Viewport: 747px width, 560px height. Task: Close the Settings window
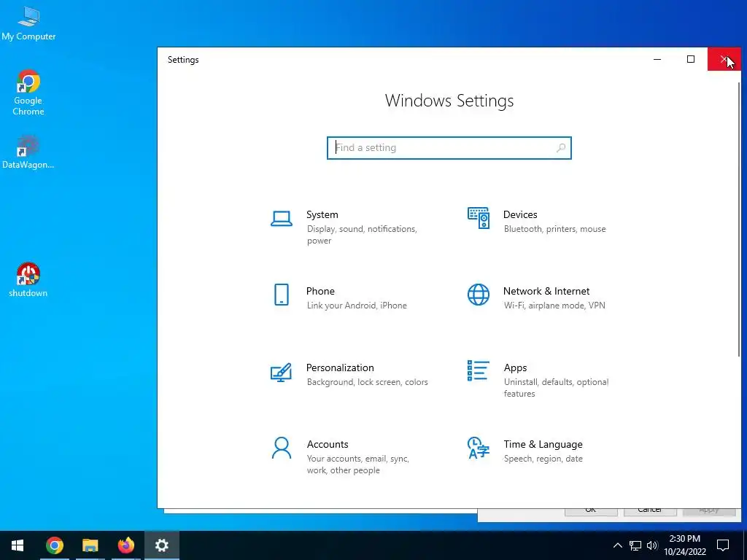[724, 59]
